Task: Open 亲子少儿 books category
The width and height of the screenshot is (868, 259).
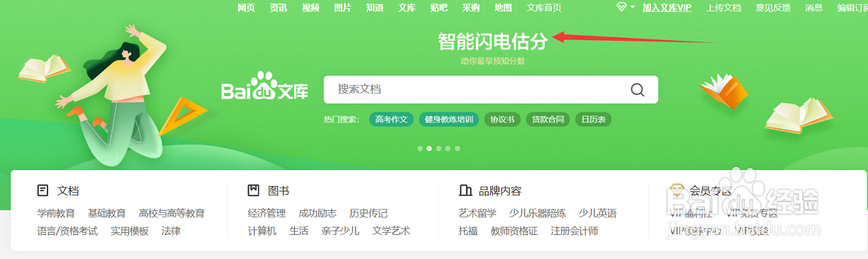Action: [x=340, y=231]
